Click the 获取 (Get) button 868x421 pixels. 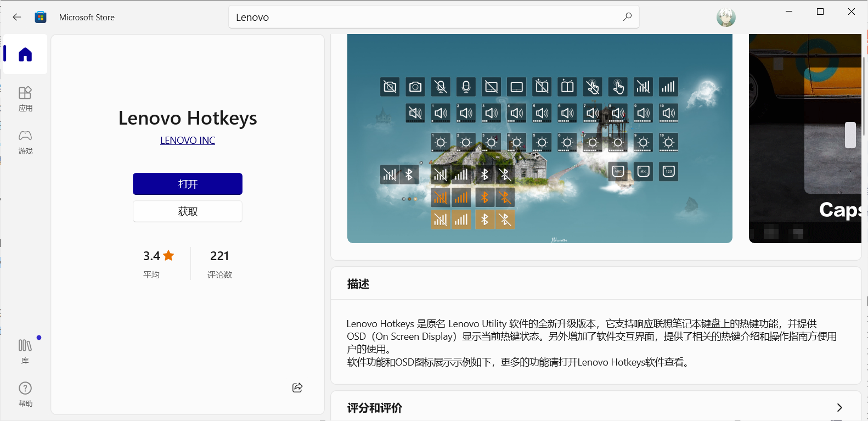click(x=188, y=211)
